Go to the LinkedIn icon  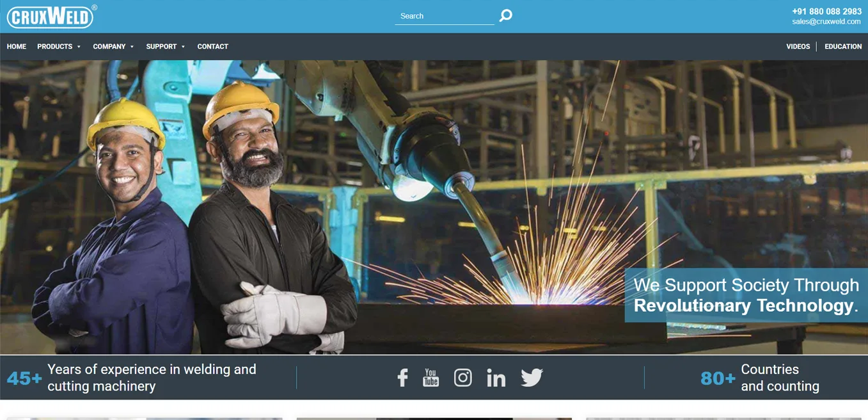[496, 378]
